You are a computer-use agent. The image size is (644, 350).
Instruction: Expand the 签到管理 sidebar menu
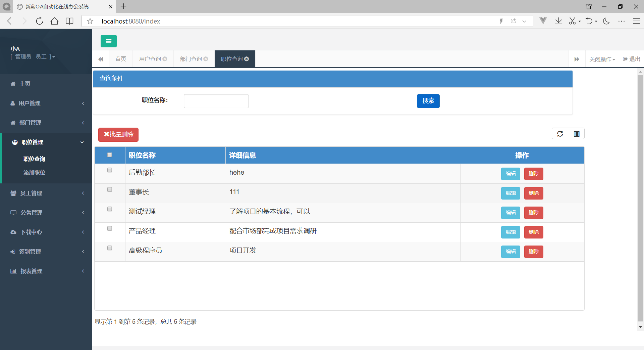46,252
